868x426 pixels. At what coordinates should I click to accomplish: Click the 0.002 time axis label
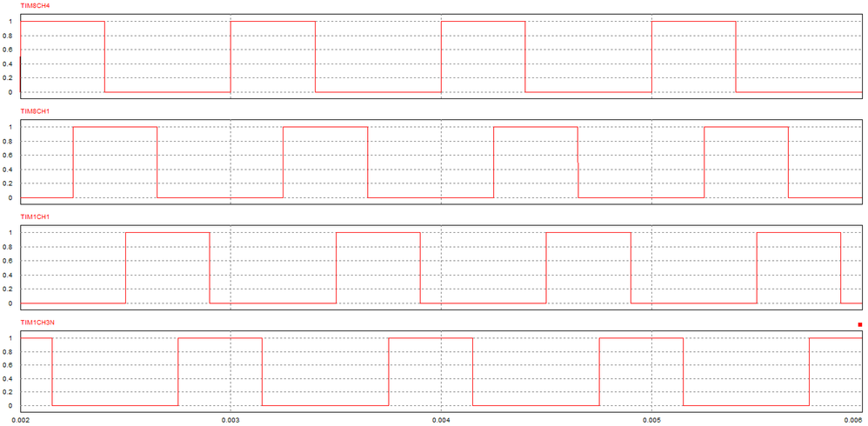coord(21,421)
